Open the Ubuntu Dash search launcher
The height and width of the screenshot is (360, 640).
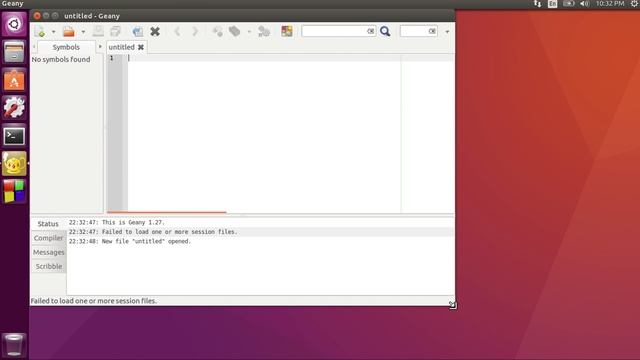coord(14,24)
